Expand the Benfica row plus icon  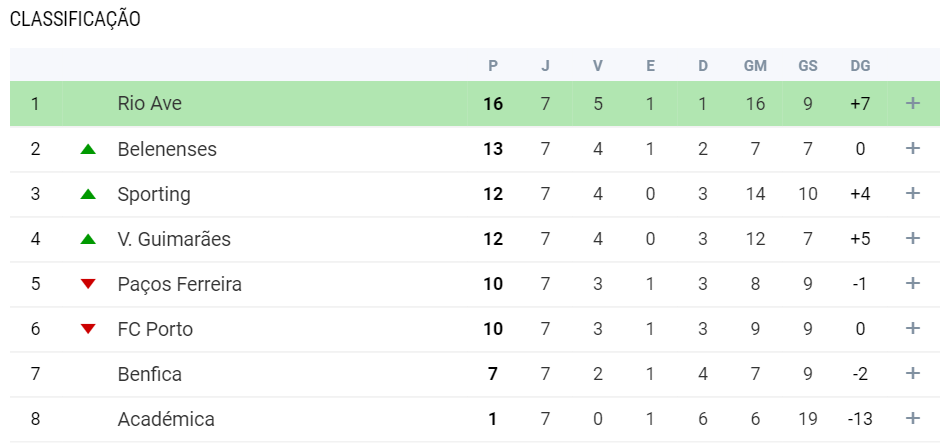click(912, 374)
